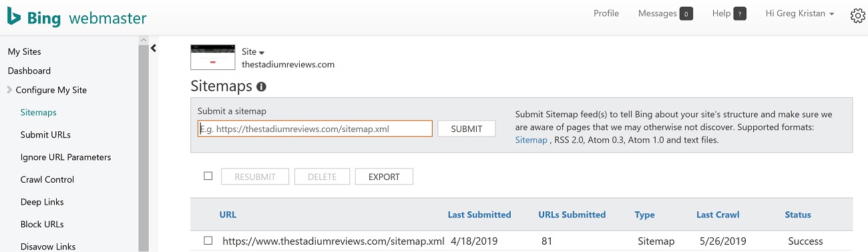Open Deep Links in the sidebar
Viewport: 868px width, 252px height.
tap(42, 202)
